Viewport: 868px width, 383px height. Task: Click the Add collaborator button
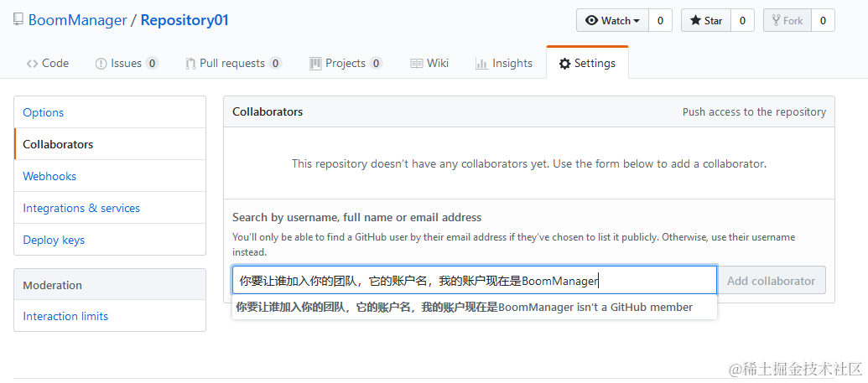[771, 281]
